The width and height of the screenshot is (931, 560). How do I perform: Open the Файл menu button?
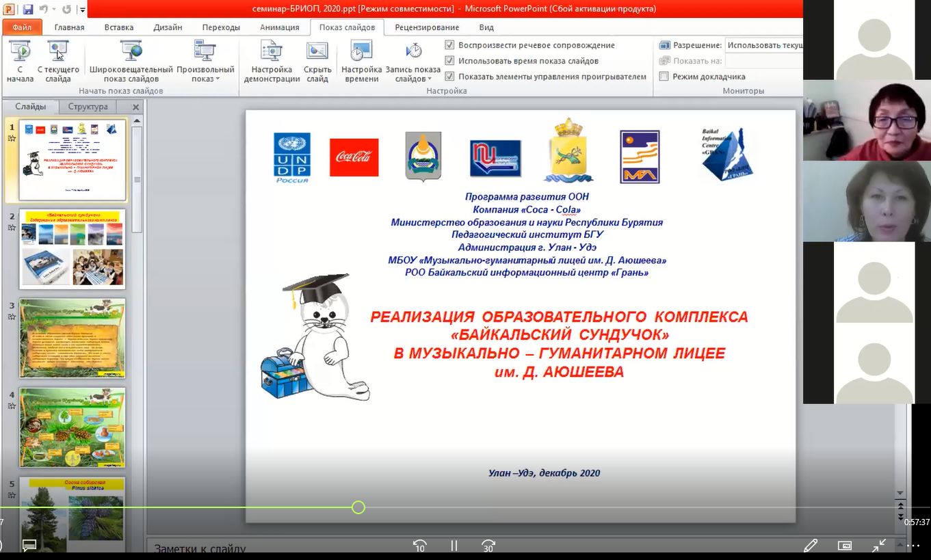22,27
